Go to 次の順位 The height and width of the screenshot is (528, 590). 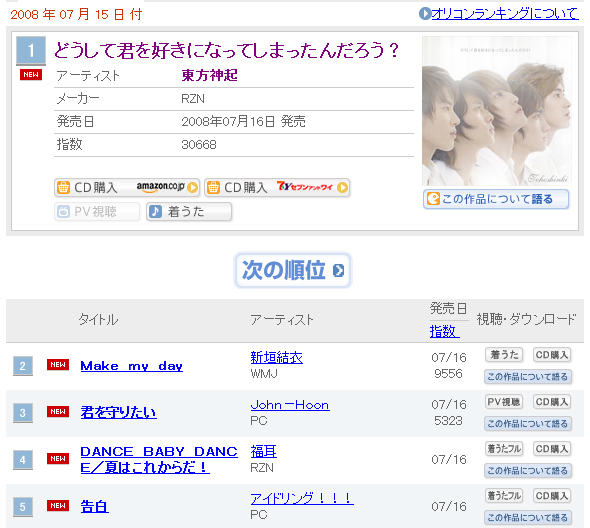pyautogui.click(x=293, y=270)
